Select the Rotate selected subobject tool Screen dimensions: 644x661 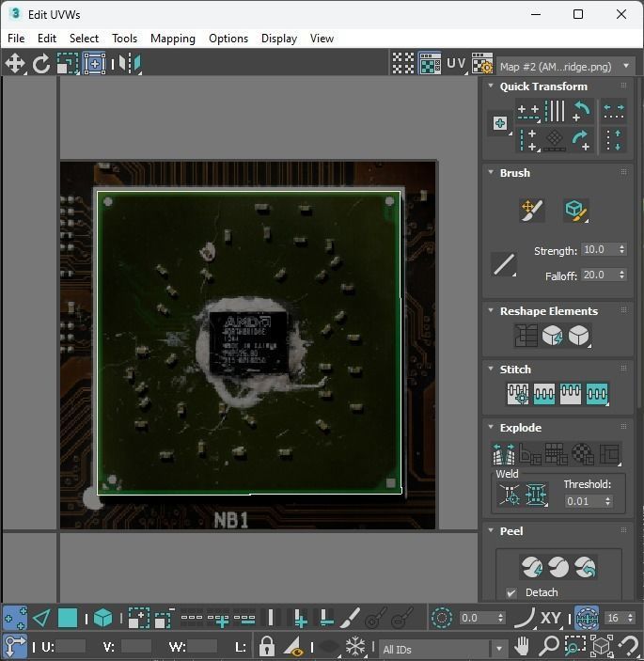tap(40, 64)
